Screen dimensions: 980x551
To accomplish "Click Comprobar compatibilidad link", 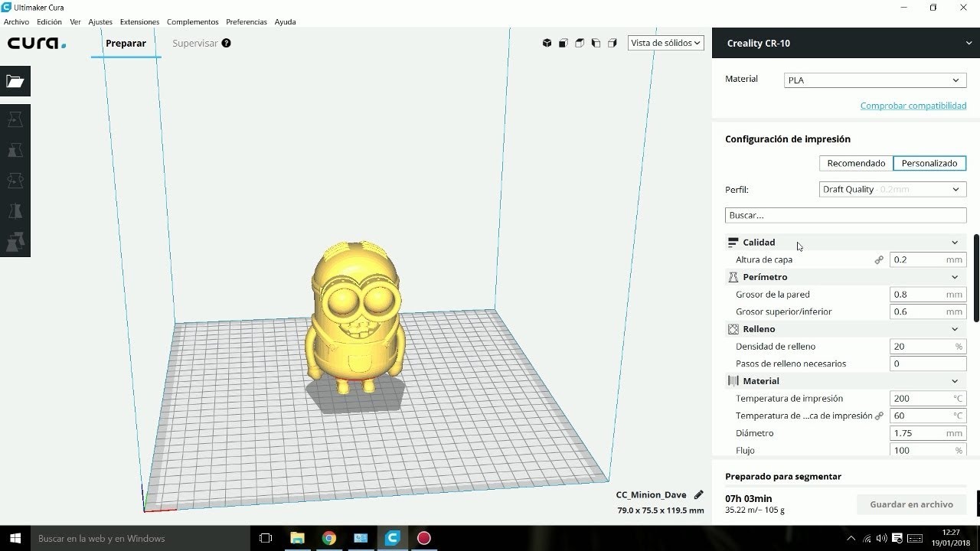I will [913, 106].
